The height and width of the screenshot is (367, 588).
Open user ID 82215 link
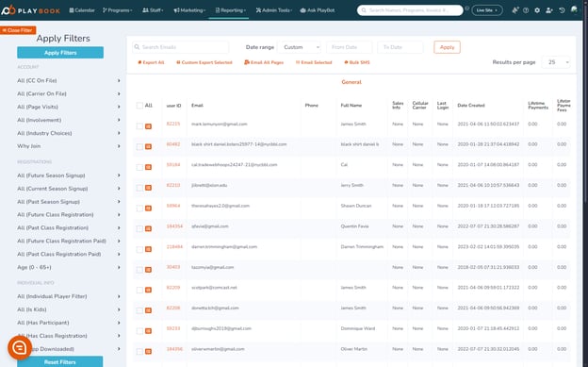(173, 124)
